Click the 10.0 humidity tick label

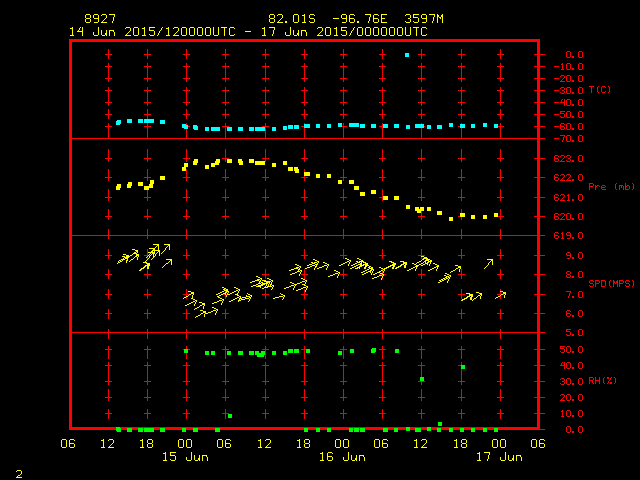(x=571, y=413)
